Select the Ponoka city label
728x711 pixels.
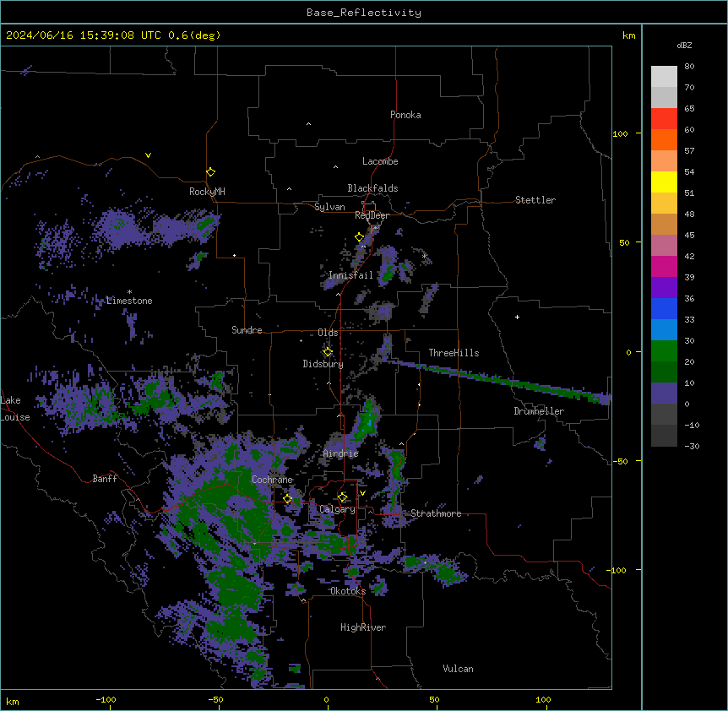pos(405,115)
